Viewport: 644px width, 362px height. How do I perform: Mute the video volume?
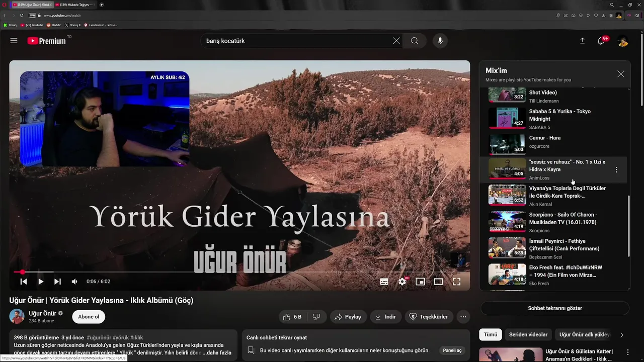(74, 282)
